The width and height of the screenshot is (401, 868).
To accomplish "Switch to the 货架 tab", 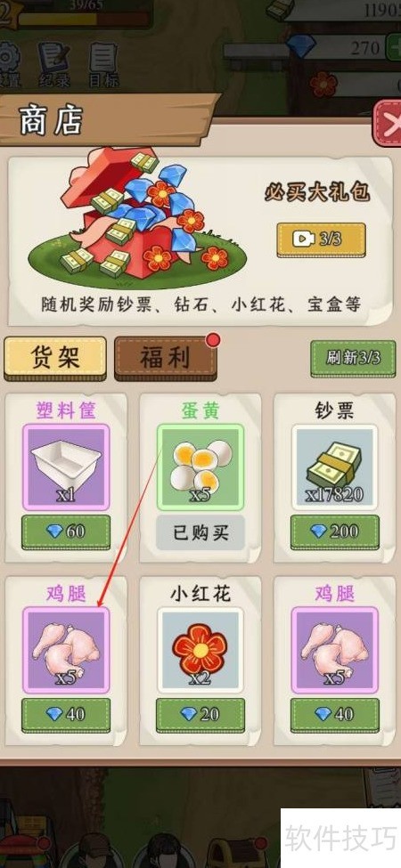I will [55, 358].
